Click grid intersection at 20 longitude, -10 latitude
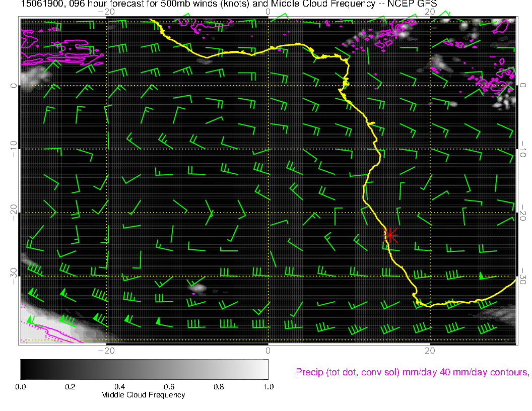 pyautogui.click(x=430, y=149)
